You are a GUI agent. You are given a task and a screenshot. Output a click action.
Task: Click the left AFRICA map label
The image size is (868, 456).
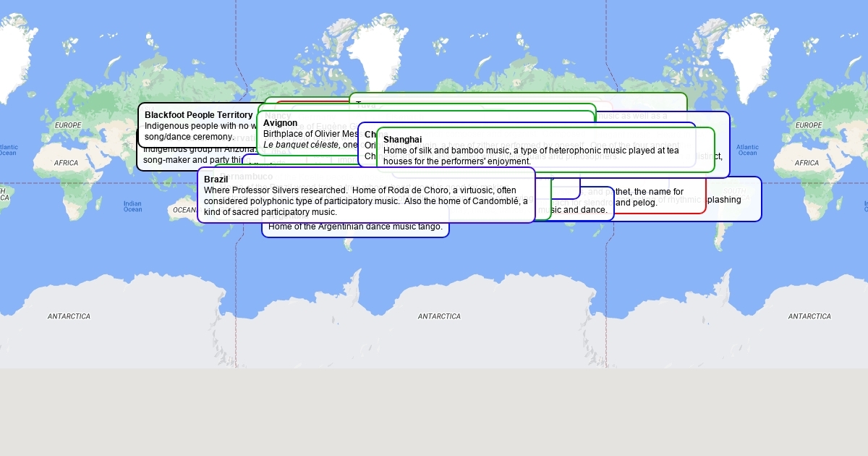click(x=67, y=163)
